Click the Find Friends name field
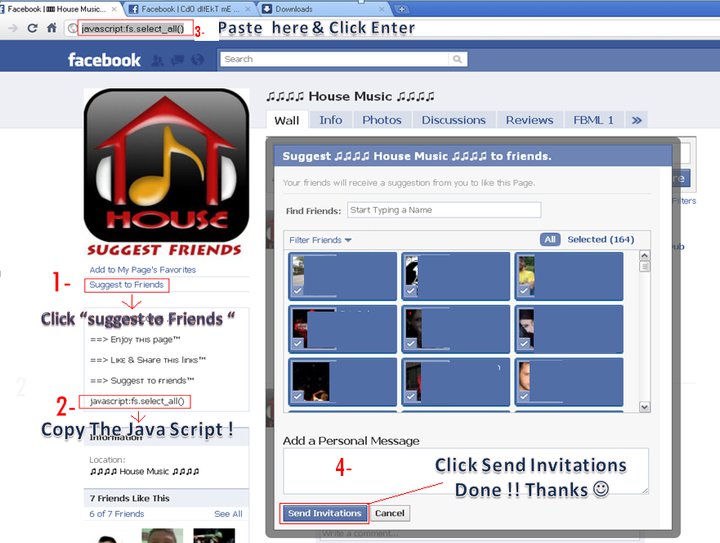This screenshot has width=720, height=543. 444,210
